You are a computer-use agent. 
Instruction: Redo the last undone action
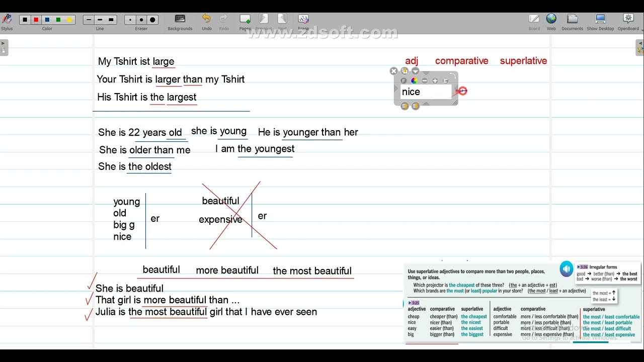pos(223,22)
